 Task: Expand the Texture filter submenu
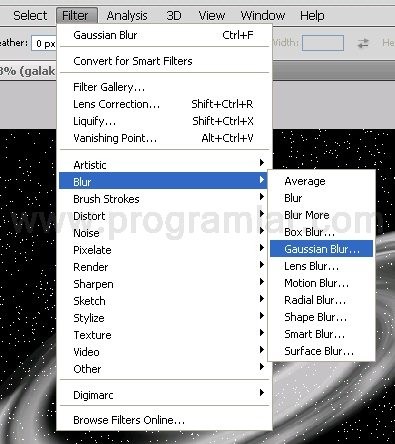point(163,335)
